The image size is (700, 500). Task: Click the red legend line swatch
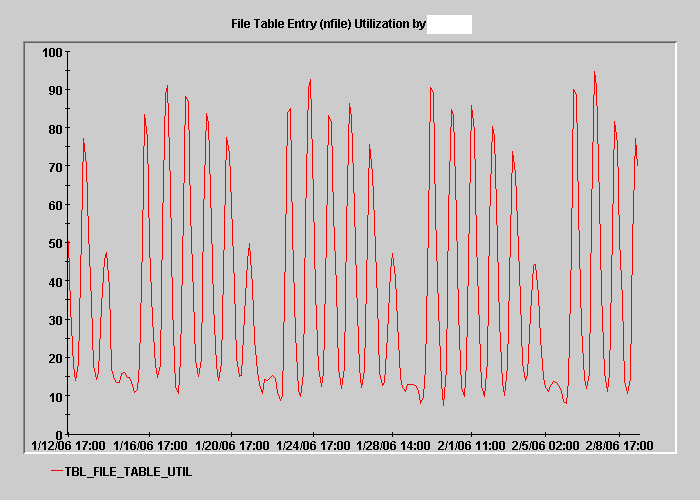pos(57,471)
